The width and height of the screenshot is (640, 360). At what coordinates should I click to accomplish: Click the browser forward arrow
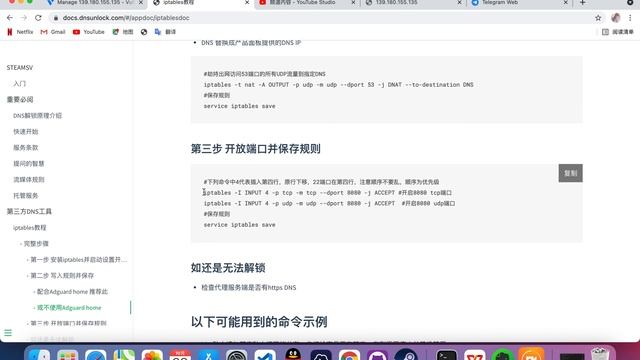click(24, 18)
